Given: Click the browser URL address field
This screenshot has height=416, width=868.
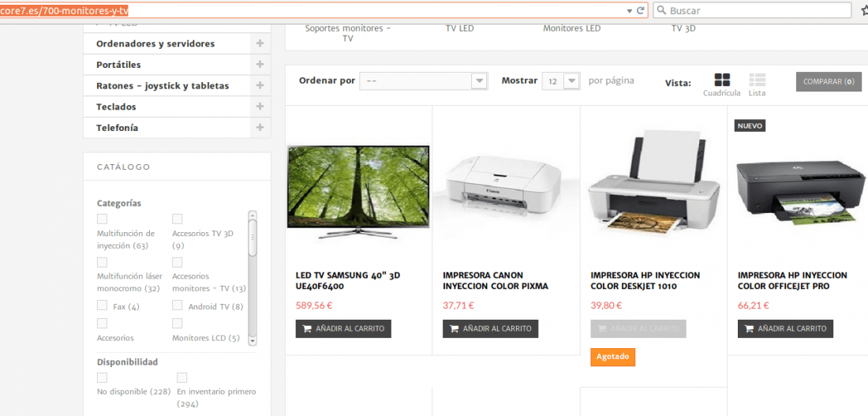Looking at the screenshot, I should [x=324, y=10].
